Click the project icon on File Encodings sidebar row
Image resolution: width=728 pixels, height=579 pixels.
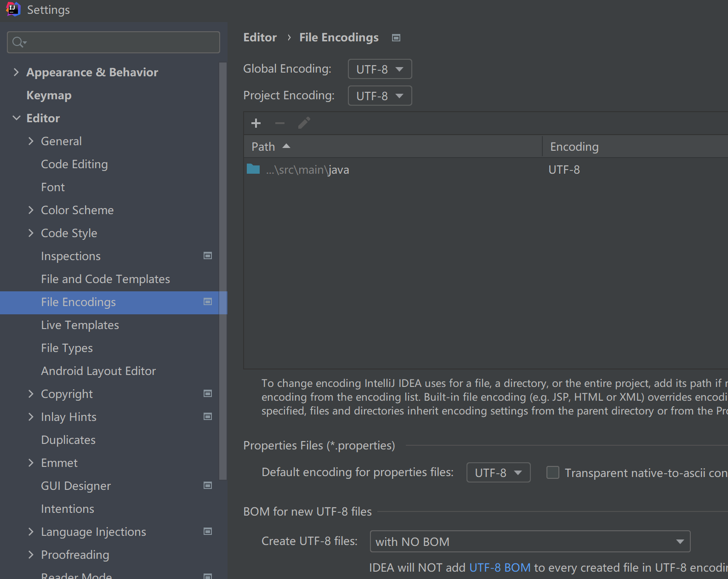pyautogui.click(x=208, y=301)
